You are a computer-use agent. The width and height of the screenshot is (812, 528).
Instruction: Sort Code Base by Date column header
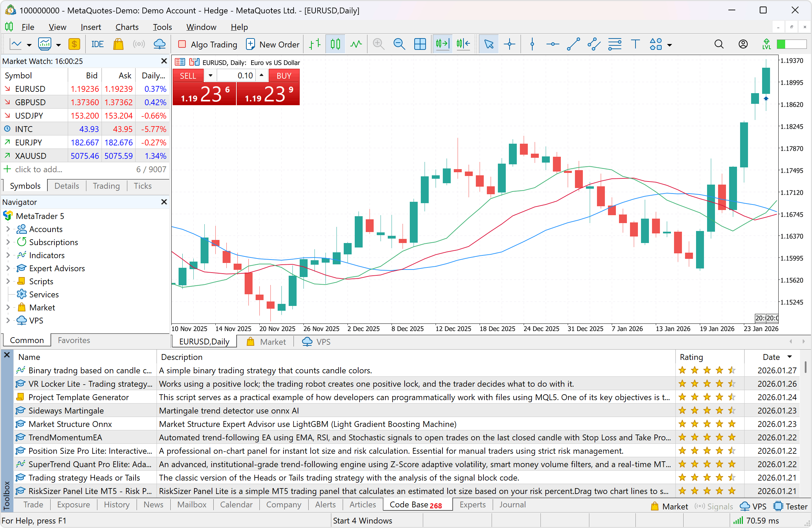click(x=772, y=357)
